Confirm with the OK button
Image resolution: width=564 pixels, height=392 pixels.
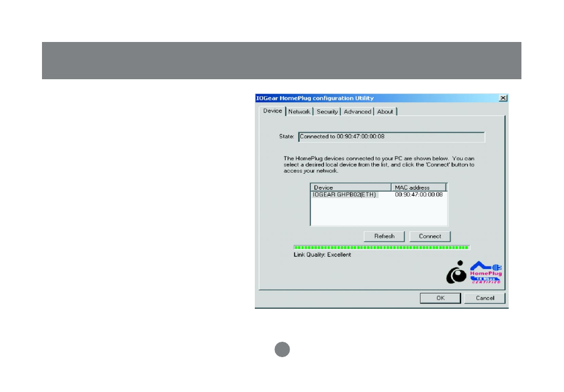pyautogui.click(x=440, y=298)
